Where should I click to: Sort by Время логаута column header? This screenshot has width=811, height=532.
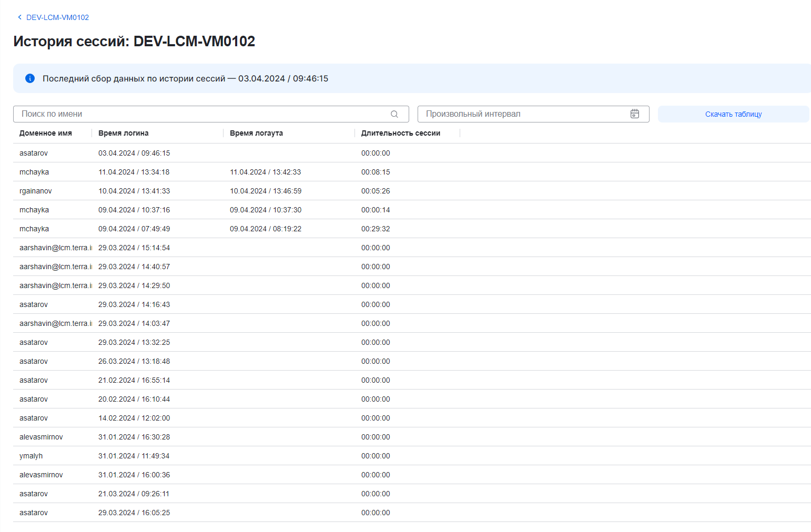[x=256, y=133]
